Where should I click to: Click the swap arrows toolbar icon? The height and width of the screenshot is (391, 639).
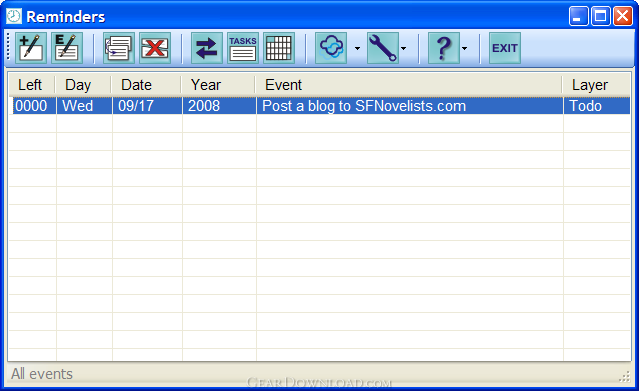pyautogui.click(x=207, y=48)
